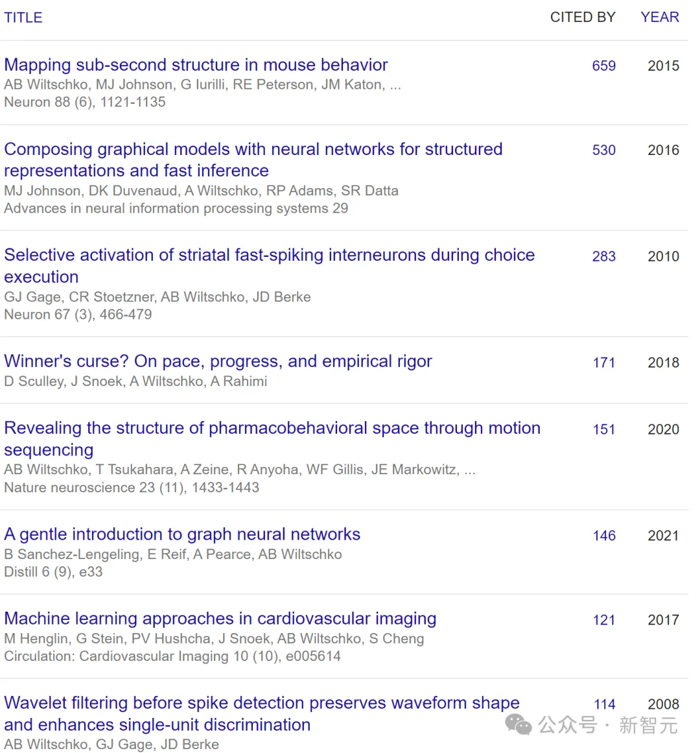Viewport: 700px width, 753px height.
Task: View the 659 citations for mouse behavior paper
Action: [603, 66]
